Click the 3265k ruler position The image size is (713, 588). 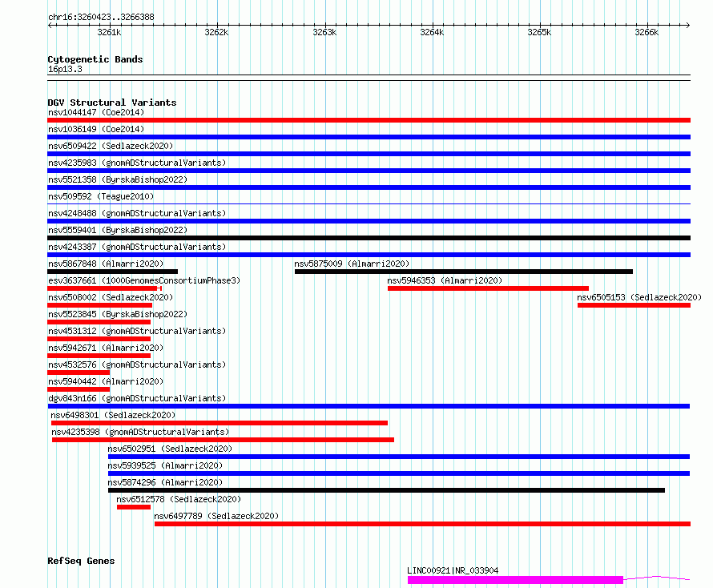click(x=539, y=32)
